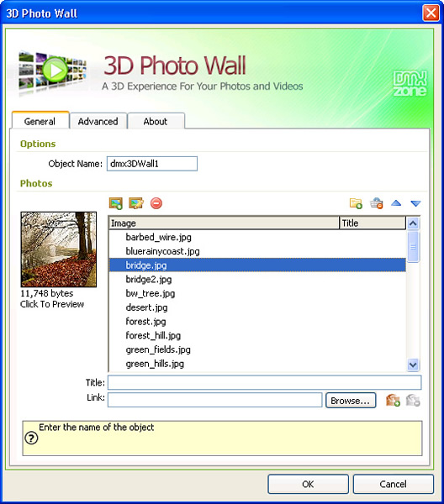Click the list's scroll down arrow

pos(413,365)
